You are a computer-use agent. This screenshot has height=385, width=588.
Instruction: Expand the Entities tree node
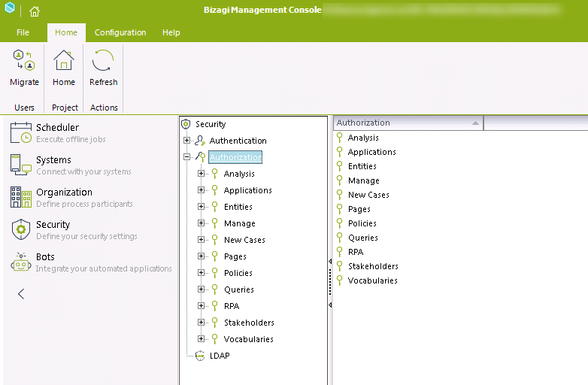(x=201, y=207)
